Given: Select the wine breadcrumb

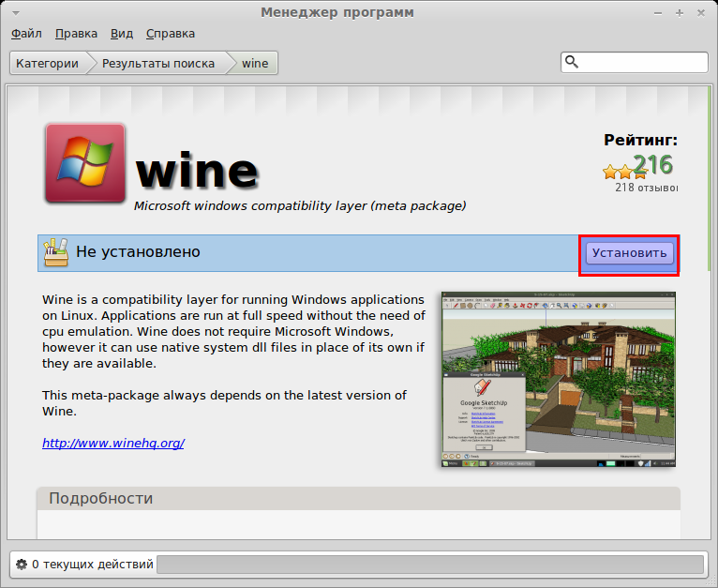Looking at the screenshot, I should click(x=255, y=63).
